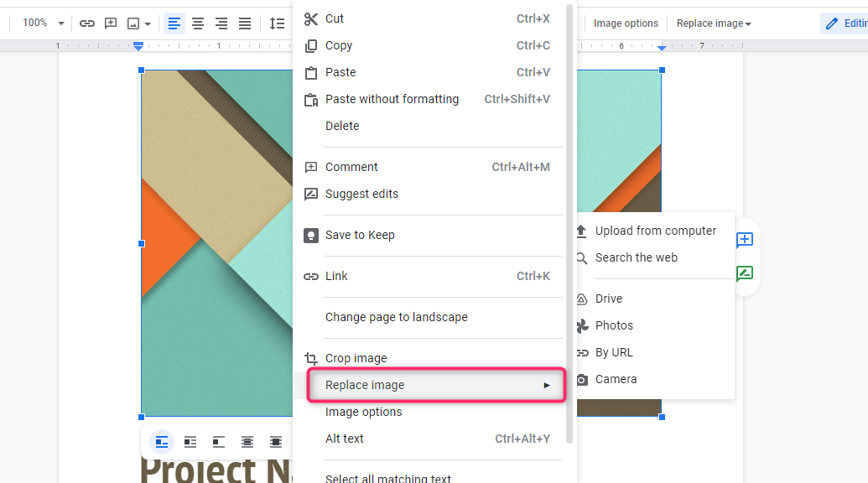
Task: Open the insert image dropdown arrow
Action: click(148, 23)
